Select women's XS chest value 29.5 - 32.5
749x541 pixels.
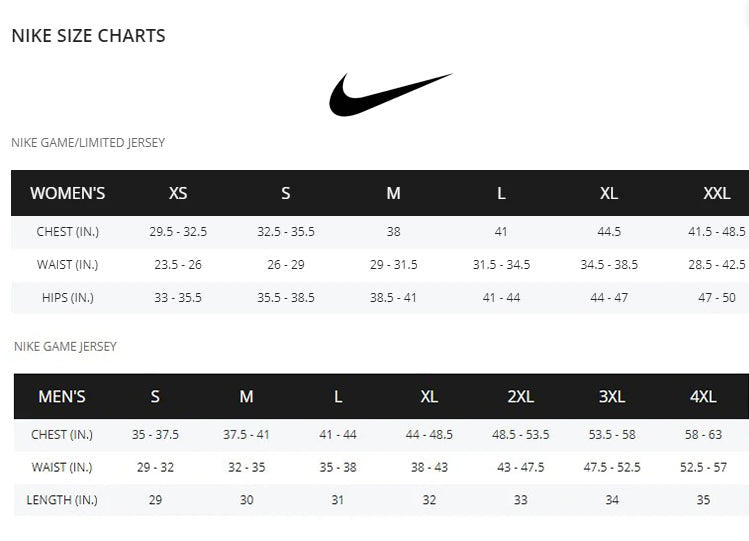coord(178,232)
